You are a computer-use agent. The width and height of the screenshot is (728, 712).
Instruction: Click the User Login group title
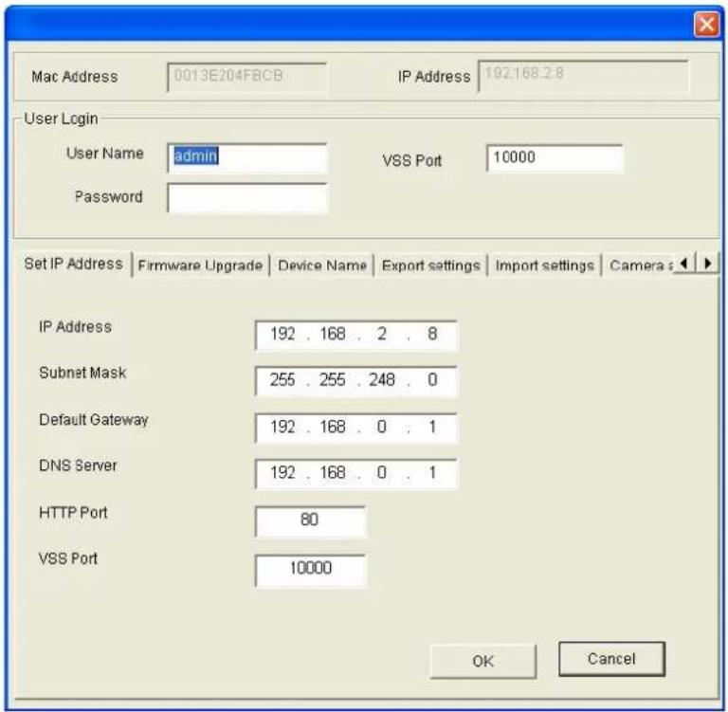[x=61, y=119]
